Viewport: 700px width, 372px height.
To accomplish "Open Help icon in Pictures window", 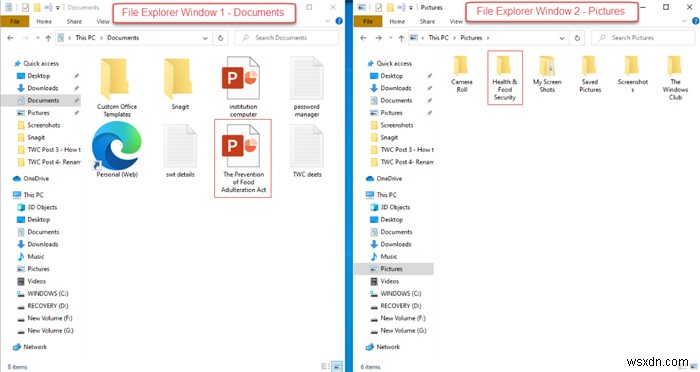I will point(696,21).
